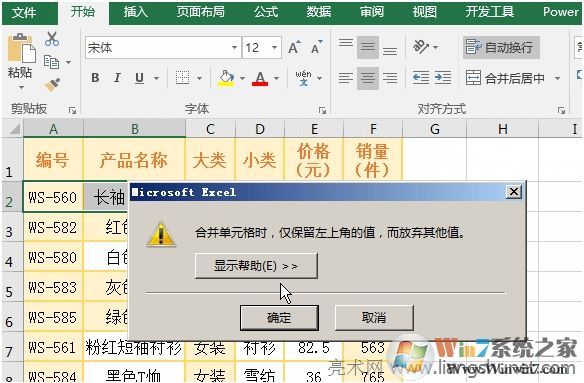Click the 产品名称 header cell
Viewport: 584px width, 383px height.
(134, 160)
